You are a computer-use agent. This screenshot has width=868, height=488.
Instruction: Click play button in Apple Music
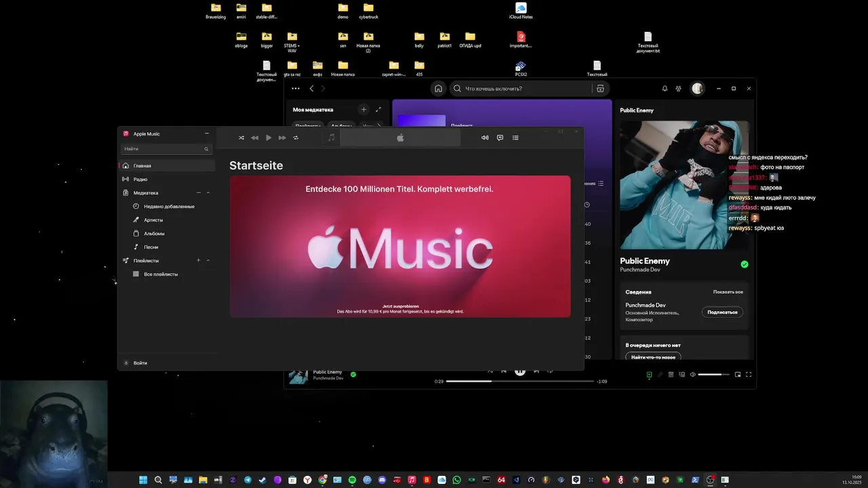point(269,138)
